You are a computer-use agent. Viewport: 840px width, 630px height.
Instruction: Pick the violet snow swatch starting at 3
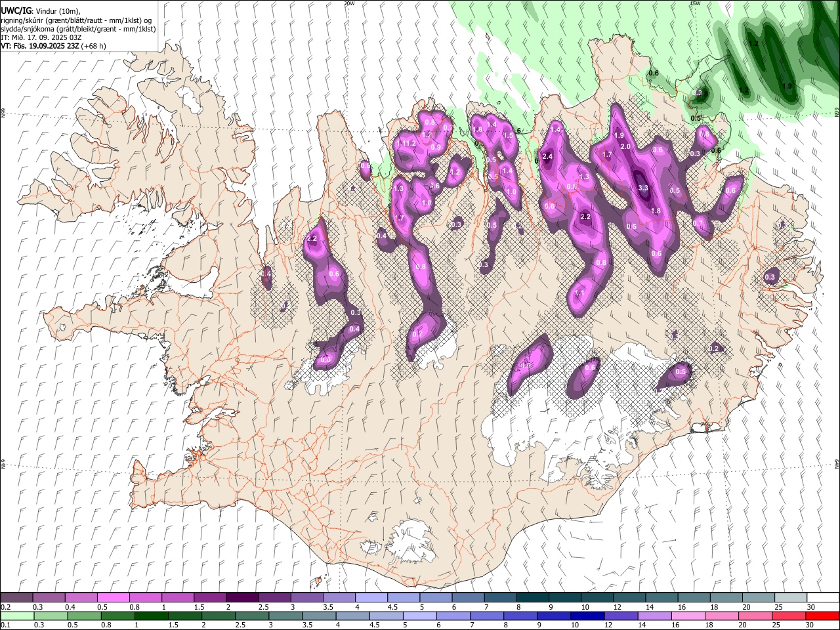[x=306, y=598]
